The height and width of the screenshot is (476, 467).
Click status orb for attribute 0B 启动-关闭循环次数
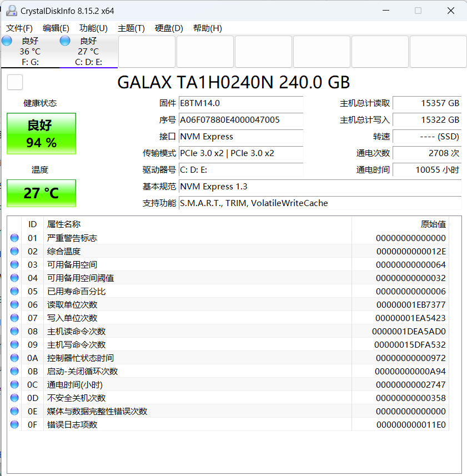click(x=14, y=371)
